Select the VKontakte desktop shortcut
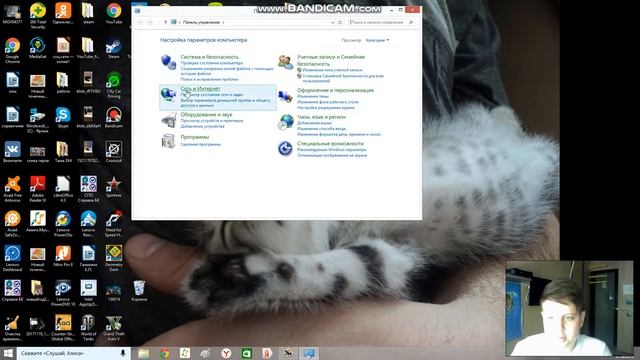640x360 pixels. pyautogui.click(x=12, y=152)
